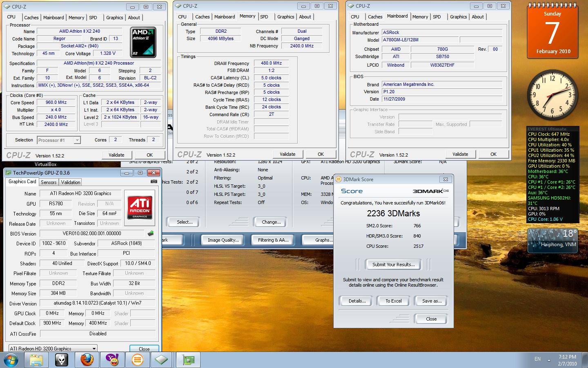Click the Driver Version field in GPU-Z
Image resolution: width=588 pixels, height=368 pixels.
coord(97,303)
